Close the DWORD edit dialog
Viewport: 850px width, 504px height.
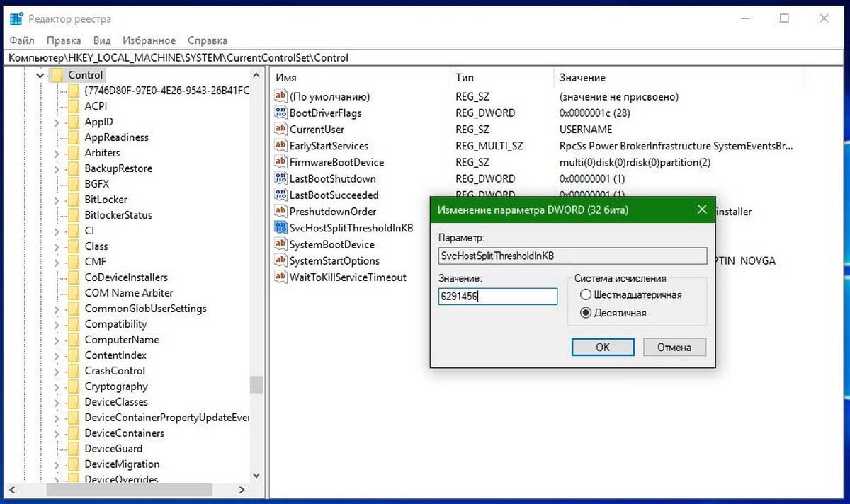pyautogui.click(x=702, y=210)
